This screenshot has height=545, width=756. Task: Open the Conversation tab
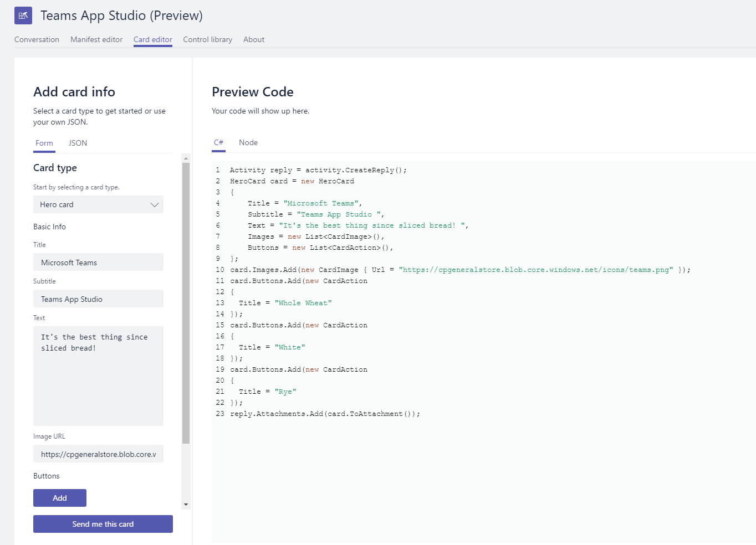(37, 39)
